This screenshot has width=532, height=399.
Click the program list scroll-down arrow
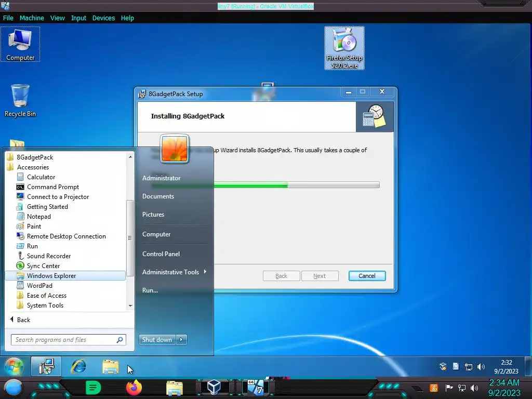tap(130, 305)
